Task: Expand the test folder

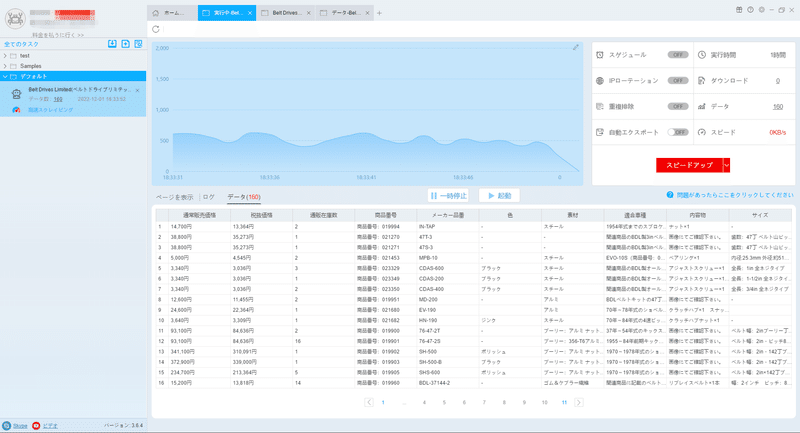Action: point(5,56)
